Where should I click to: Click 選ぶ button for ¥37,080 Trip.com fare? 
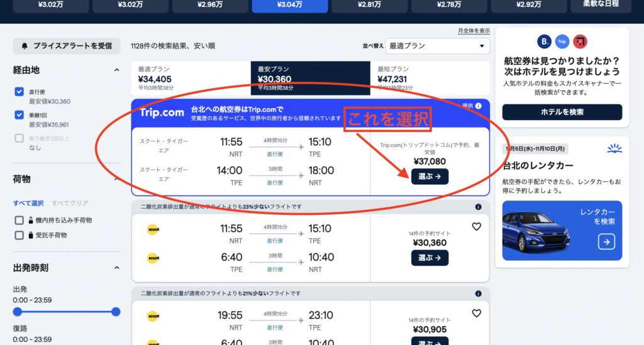[x=430, y=177]
